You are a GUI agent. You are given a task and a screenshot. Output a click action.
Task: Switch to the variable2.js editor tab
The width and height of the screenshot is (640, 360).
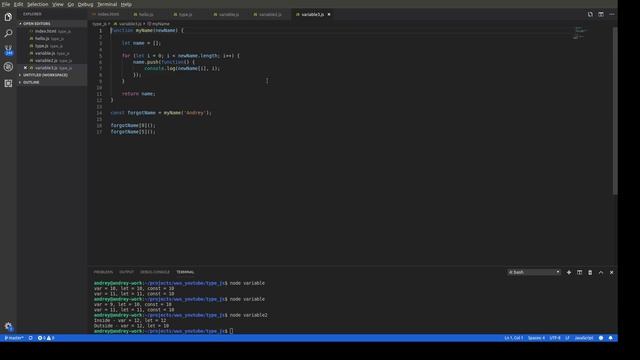click(x=269, y=14)
